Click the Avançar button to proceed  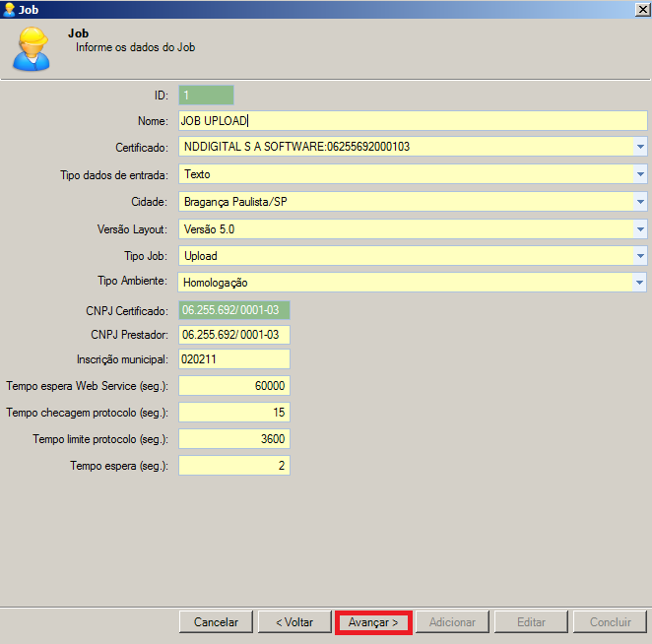pyautogui.click(x=373, y=622)
